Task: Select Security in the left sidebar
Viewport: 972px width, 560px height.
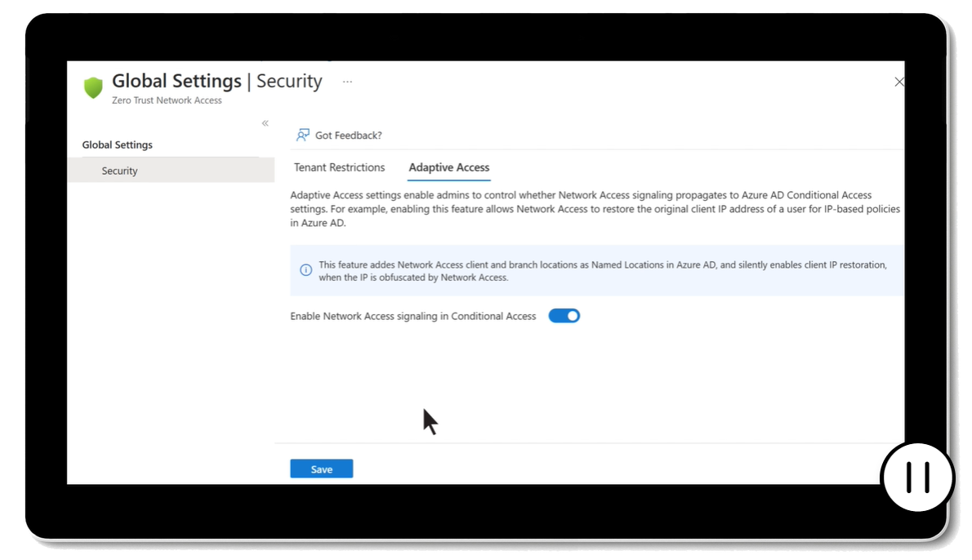Action: [x=119, y=171]
